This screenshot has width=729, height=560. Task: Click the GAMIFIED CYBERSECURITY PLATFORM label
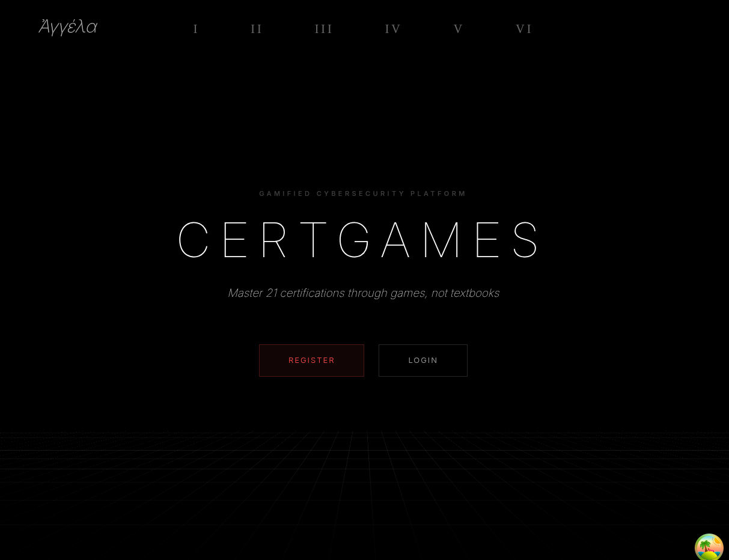363,193
